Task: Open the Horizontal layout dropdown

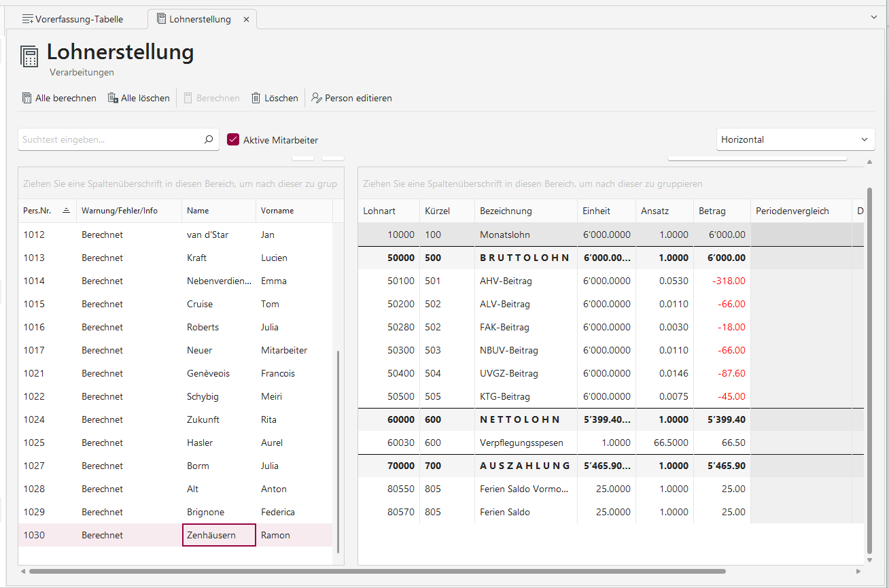Action: tap(795, 139)
